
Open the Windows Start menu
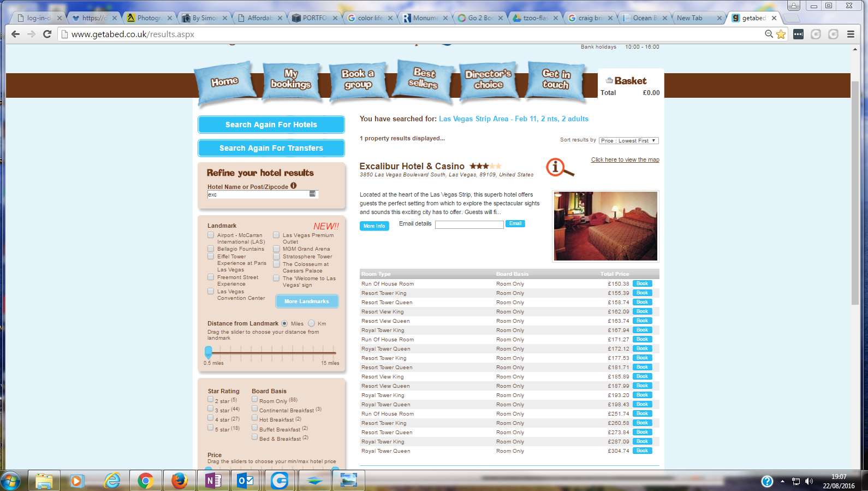10,481
